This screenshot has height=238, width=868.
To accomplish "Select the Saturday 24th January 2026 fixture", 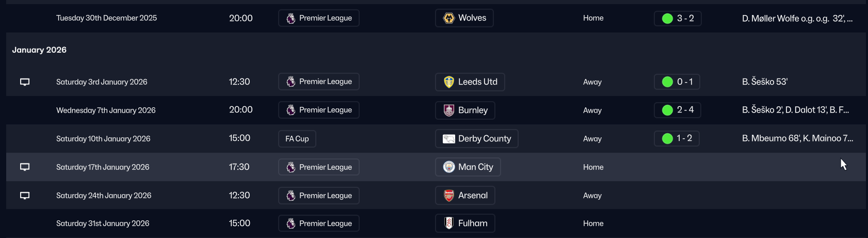I will click(104, 196).
